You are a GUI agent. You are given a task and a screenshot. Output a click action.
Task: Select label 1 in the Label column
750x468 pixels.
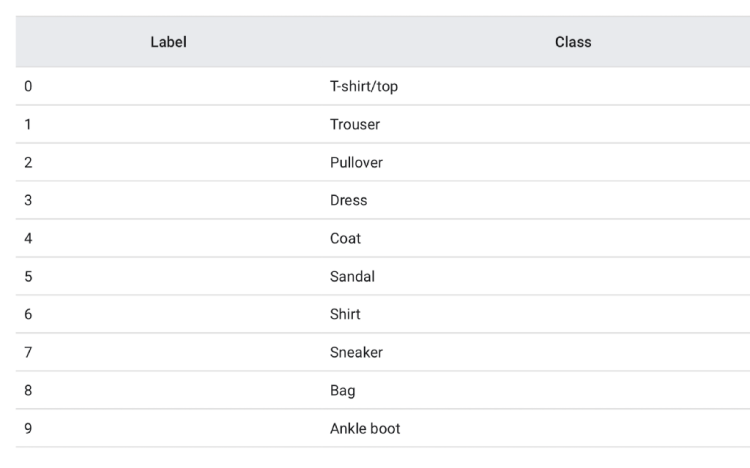[28, 124]
